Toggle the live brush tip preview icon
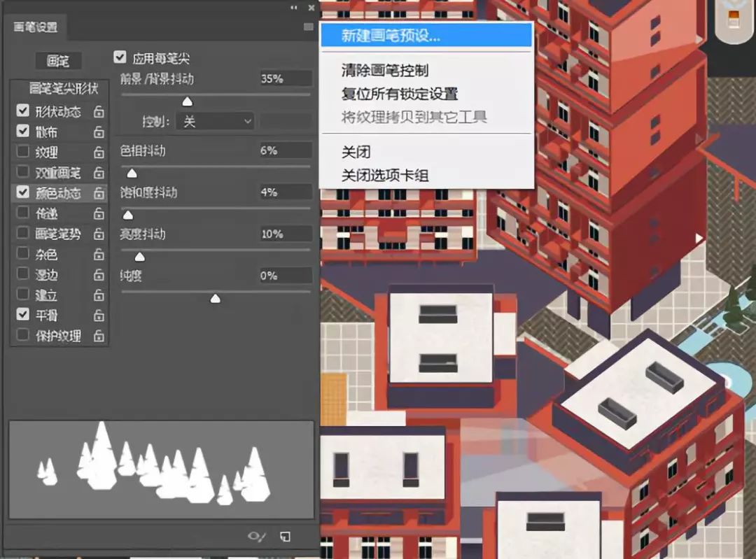This screenshot has height=559, width=756. 257,537
